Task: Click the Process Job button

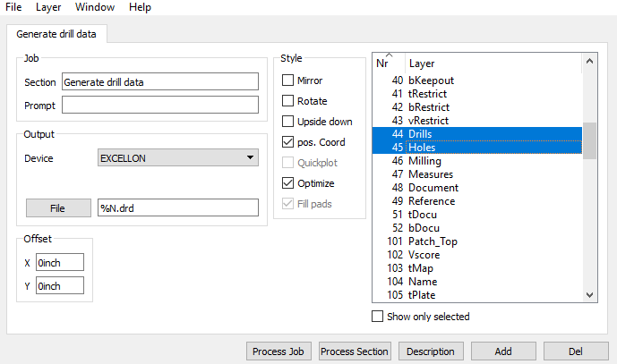Action: point(279,351)
